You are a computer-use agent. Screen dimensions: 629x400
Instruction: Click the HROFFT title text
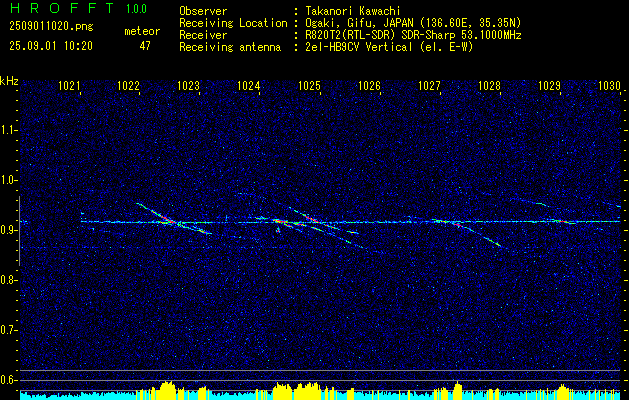pos(62,8)
